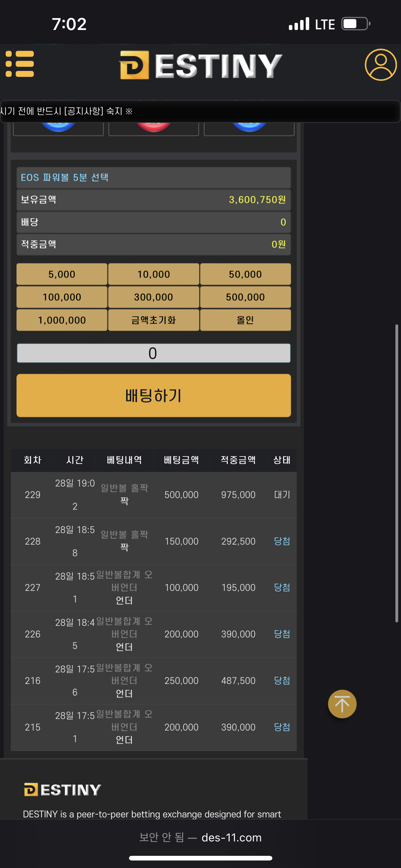Add 300,000 to the bet
The height and width of the screenshot is (868, 401).
pyautogui.click(x=154, y=297)
